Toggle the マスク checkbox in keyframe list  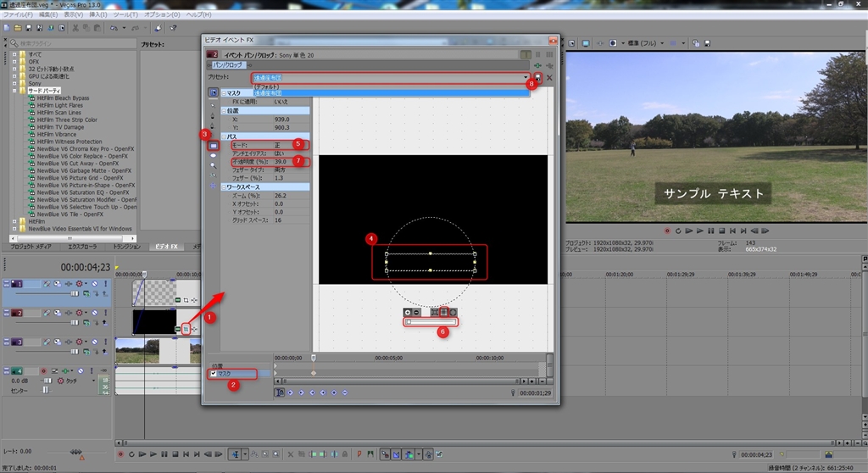(x=214, y=374)
